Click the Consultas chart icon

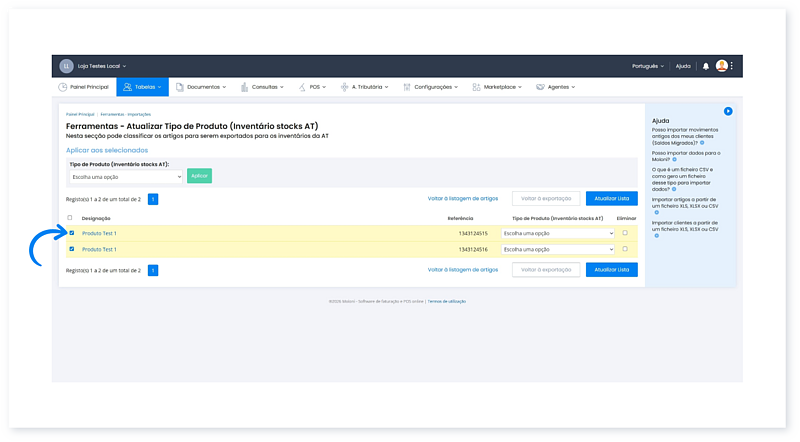244,87
